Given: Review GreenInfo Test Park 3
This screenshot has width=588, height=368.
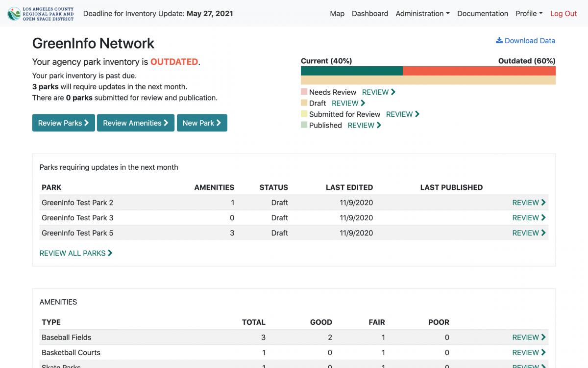Looking at the screenshot, I should point(529,218).
